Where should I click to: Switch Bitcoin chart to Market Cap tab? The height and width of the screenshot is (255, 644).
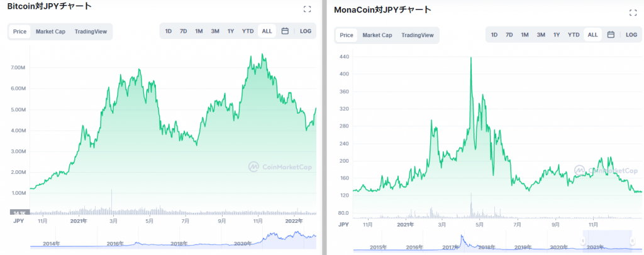click(50, 31)
